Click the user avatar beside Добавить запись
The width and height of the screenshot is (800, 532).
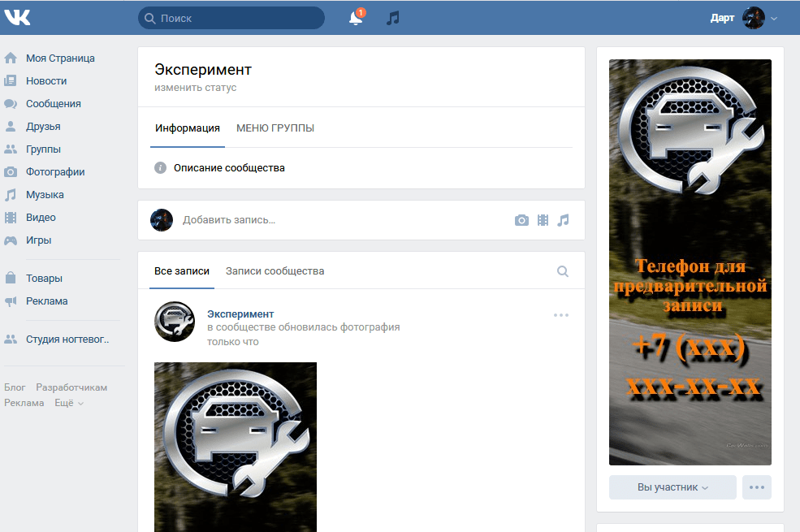click(162, 220)
